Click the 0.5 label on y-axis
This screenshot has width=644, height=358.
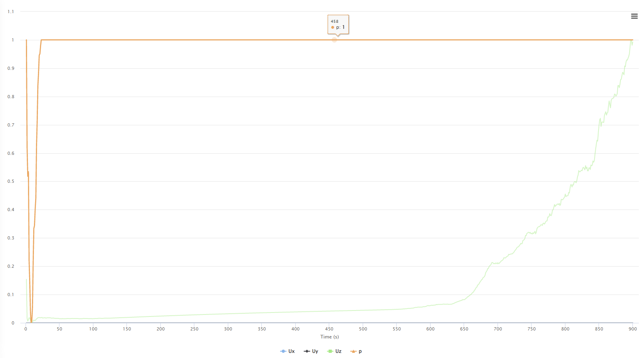click(11, 181)
